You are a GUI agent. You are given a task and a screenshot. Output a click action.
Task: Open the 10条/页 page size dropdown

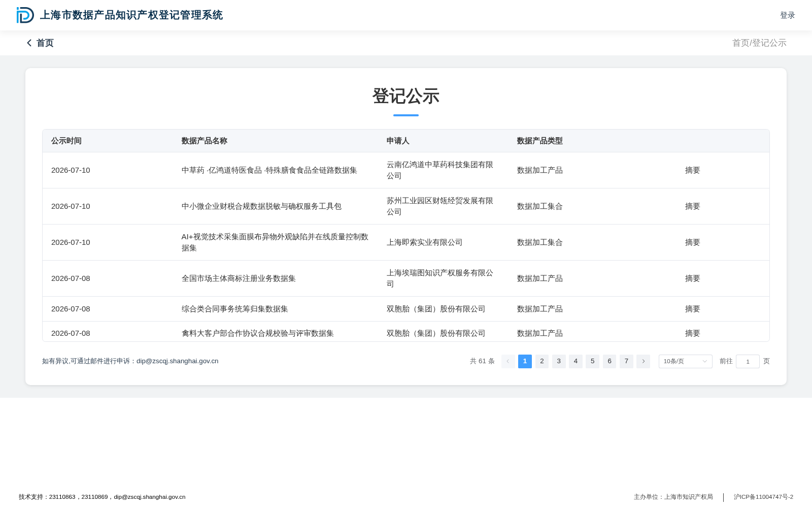pos(685,361)
